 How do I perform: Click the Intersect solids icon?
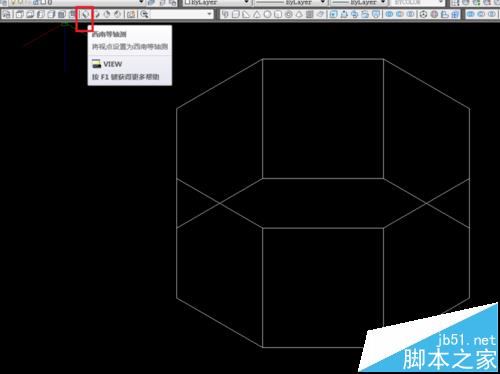click(x=410, y=14)
